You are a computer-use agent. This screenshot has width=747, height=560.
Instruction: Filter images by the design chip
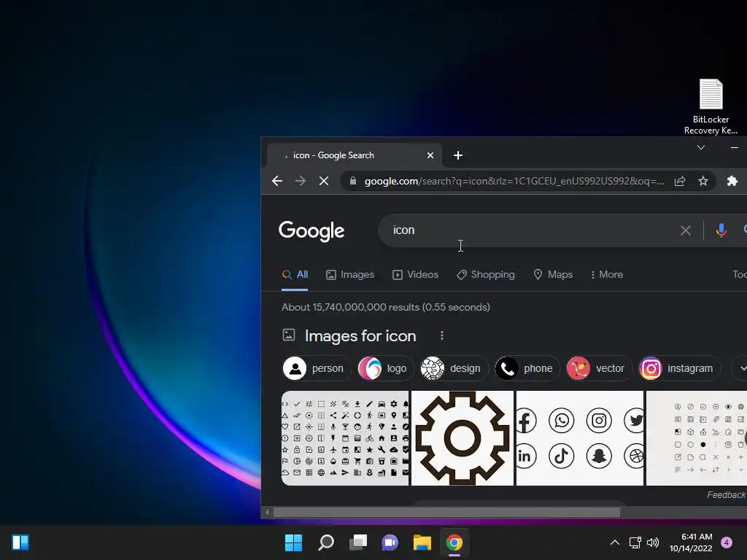coord(454,368)
